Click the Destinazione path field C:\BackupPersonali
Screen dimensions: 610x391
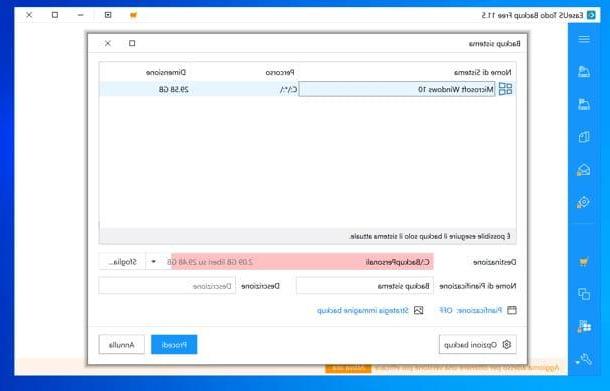(302, 262)
